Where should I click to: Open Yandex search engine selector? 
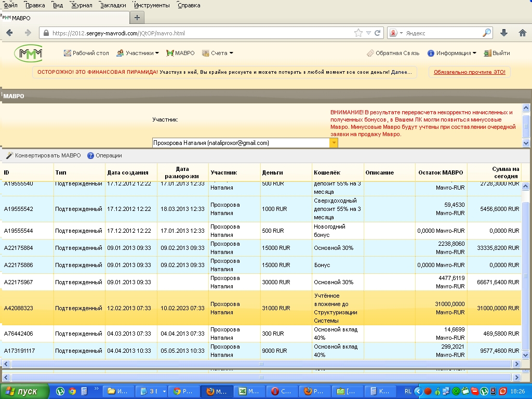(x=396, y=33)
